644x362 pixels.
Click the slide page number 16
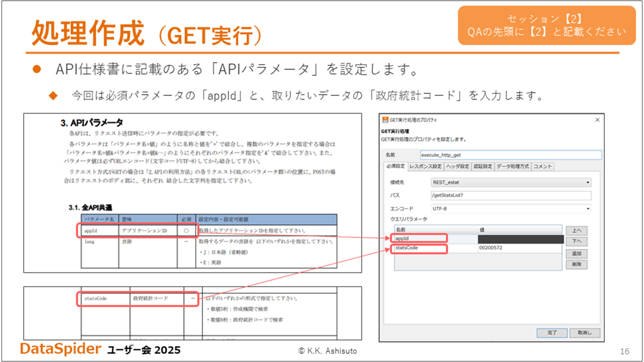(x=625, y=350)
